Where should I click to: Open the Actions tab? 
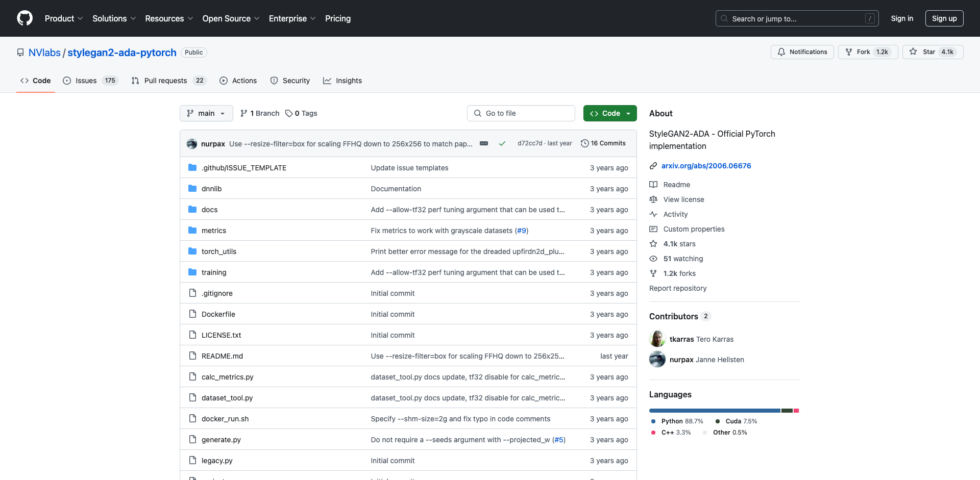(x=238, y=81)
